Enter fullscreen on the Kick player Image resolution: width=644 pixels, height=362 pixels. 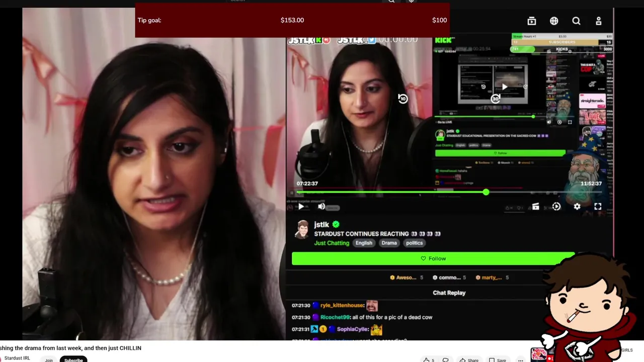pos(598,206)
